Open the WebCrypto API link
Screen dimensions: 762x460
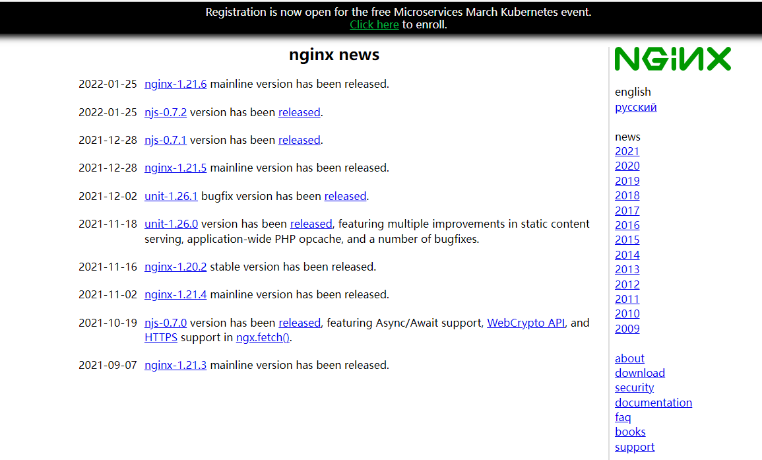526,323
